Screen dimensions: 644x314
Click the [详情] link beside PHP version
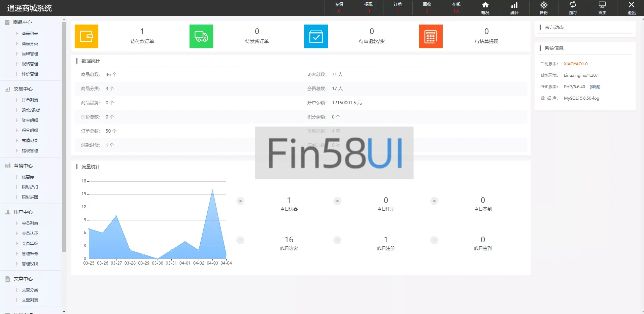[595, 87]
